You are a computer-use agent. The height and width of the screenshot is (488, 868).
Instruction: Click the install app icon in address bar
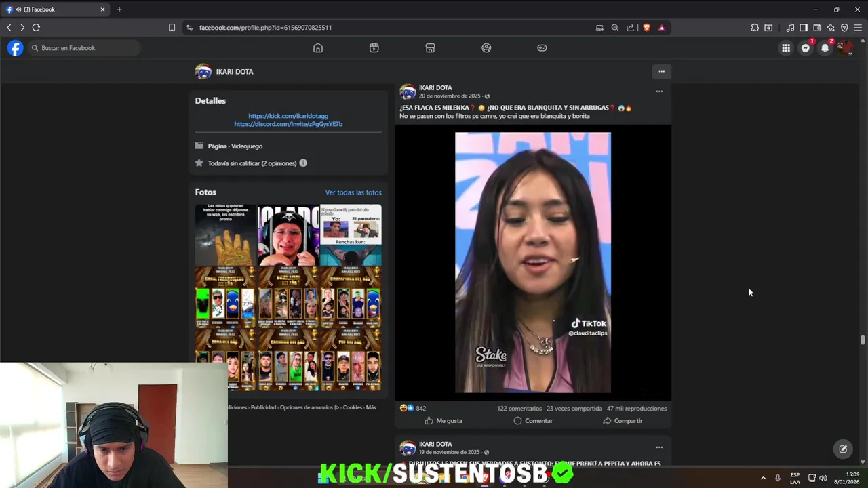pos(599,28)
